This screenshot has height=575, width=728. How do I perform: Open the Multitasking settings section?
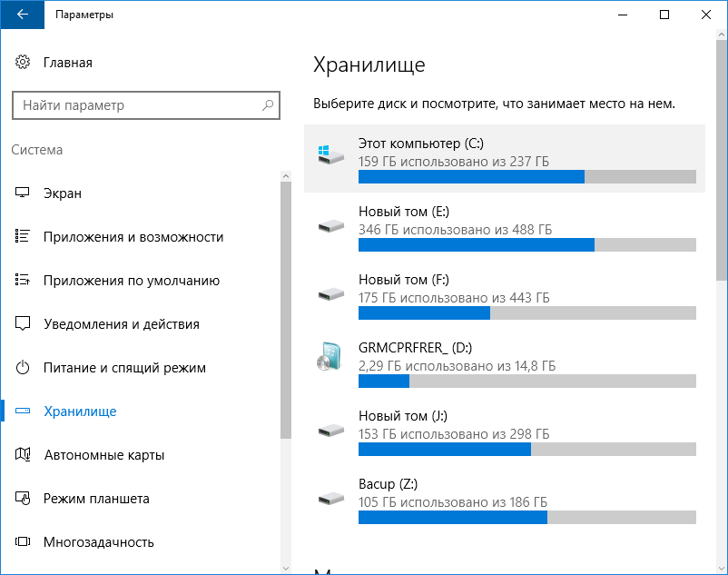tap(98, 542)
